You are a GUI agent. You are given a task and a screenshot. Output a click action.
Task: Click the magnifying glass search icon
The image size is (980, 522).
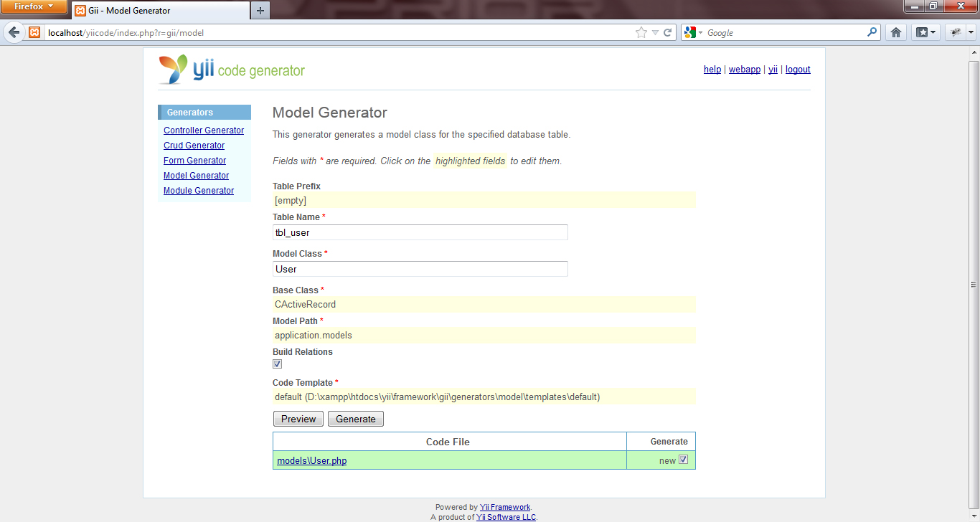click(x=870, y=32)
